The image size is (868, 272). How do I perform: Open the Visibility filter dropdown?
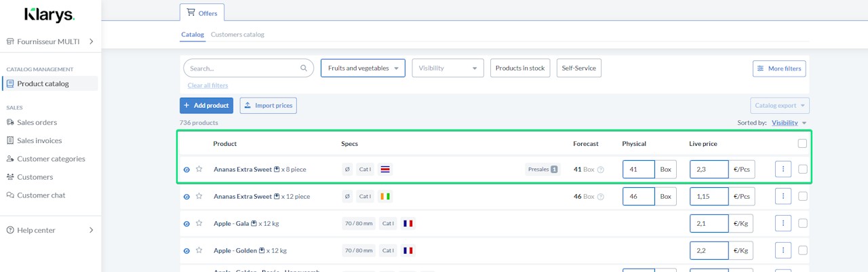448,68
